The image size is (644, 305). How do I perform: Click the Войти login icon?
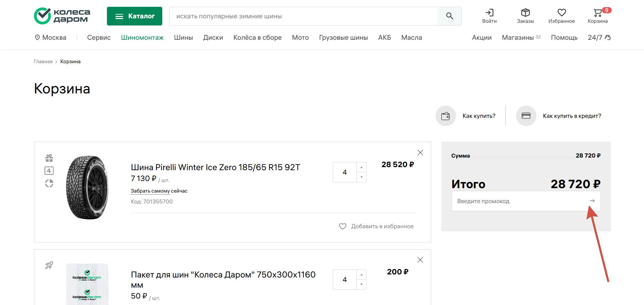[x=489, y=13]
